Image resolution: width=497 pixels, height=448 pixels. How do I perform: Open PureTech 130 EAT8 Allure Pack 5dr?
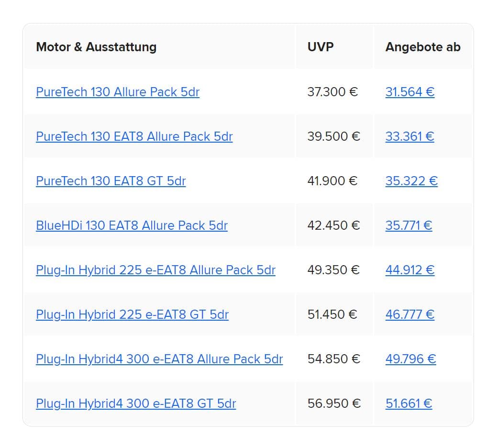coord(134,137)
